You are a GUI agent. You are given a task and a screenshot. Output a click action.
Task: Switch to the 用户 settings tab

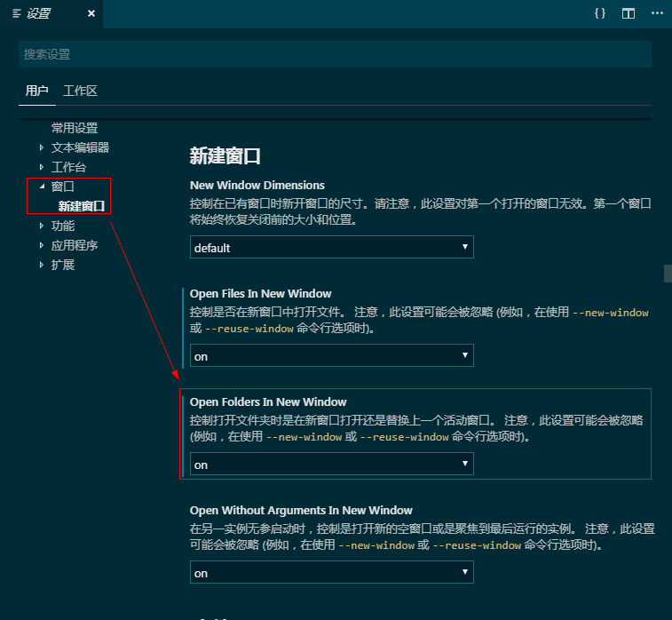pyautogui.click(x=37, y=91)
